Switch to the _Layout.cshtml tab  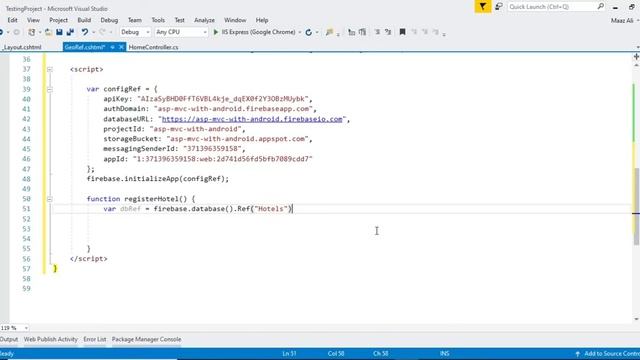pyautogui.click(x=22, y=47)
